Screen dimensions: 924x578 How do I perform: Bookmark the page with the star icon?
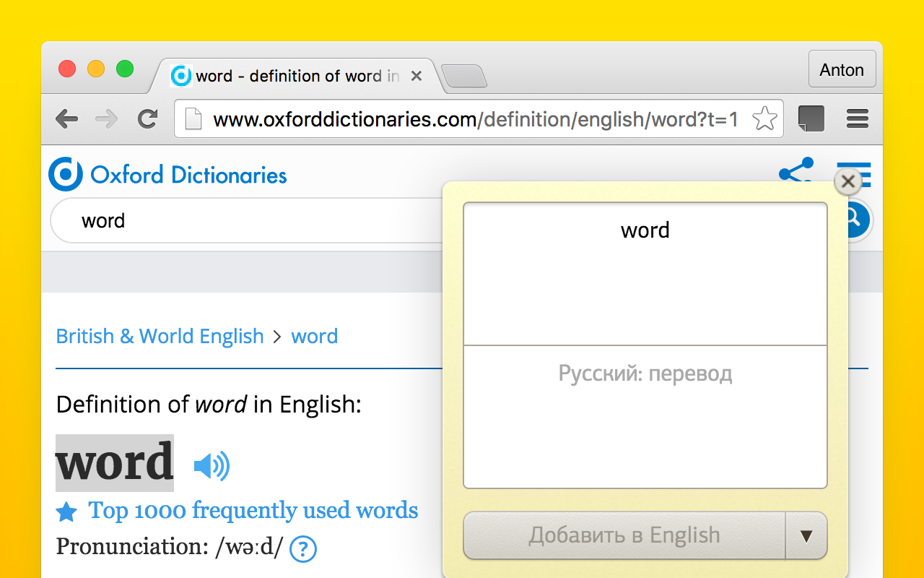tap(764, 118)
